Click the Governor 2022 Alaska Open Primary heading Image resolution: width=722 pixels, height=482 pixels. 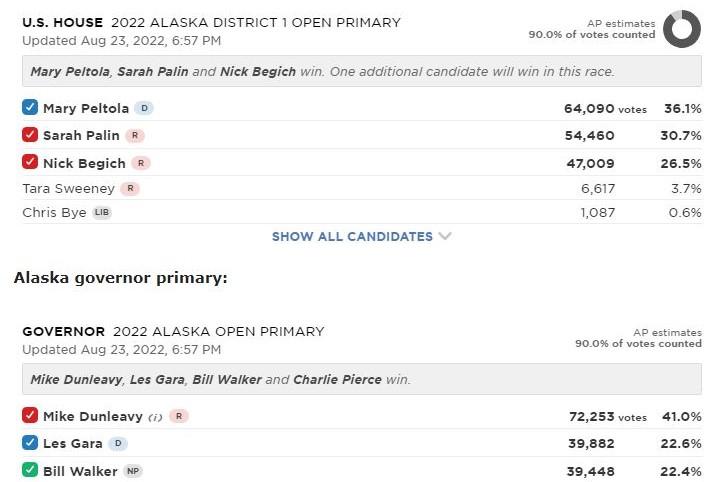point(173,331)
